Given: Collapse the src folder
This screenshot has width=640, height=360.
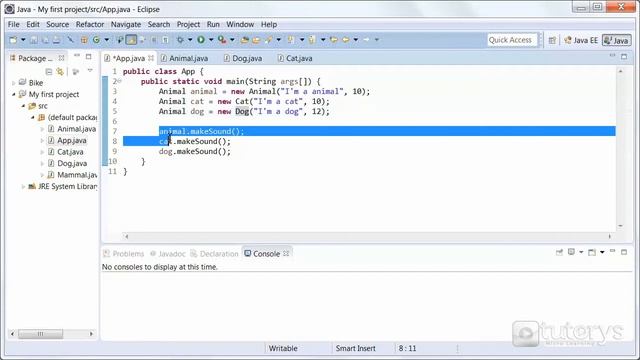Looking at the screenshot, I should [x=23, y=106].
